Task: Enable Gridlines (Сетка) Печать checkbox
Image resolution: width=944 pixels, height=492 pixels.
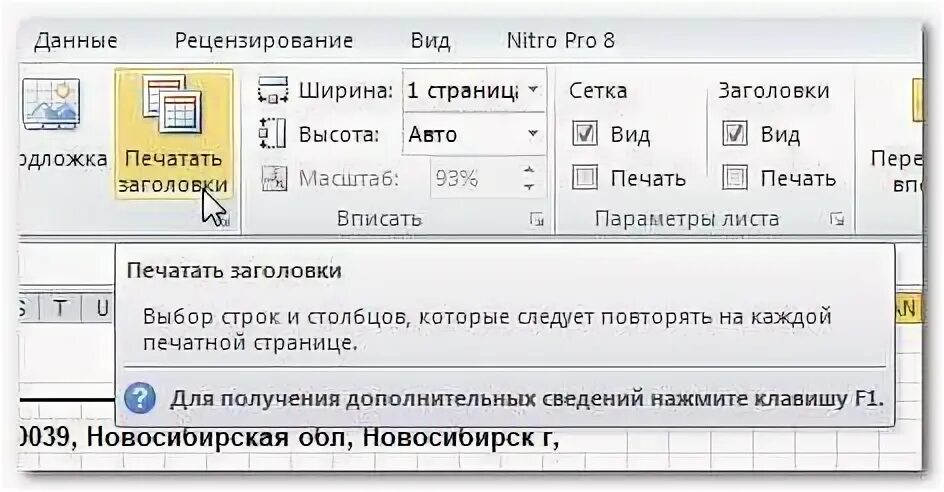Action: pyautogui.click(x=585, y=178)
